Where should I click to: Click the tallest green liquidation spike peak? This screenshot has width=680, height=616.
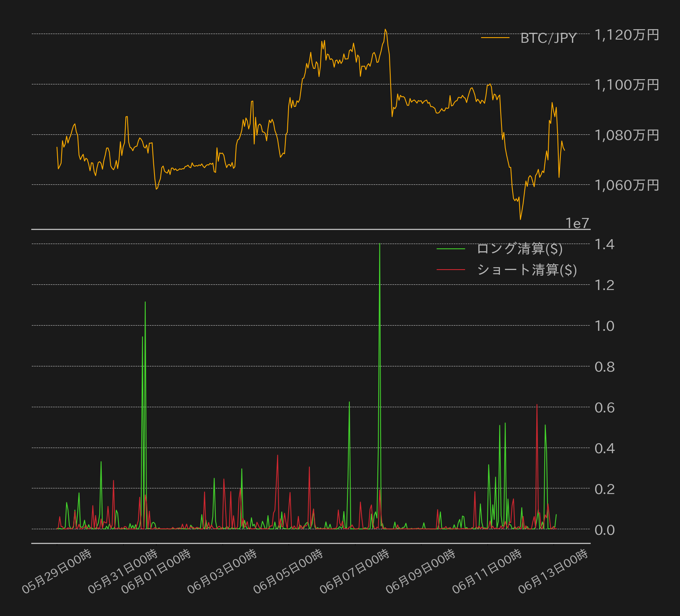click(x=379, y=244)
